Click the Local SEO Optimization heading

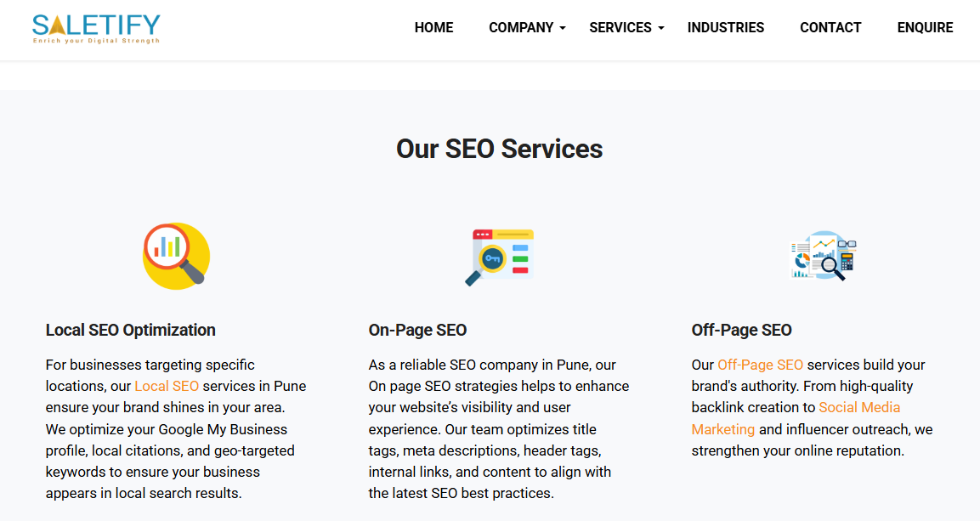point(130,330)
